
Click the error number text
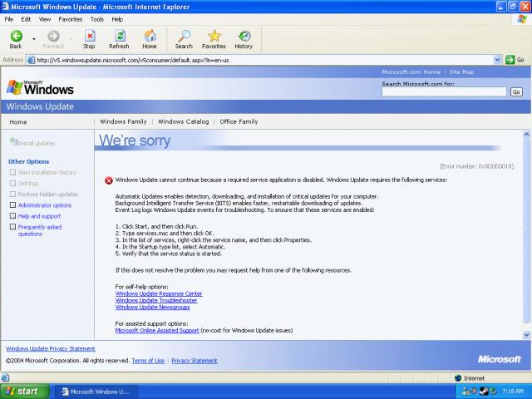click(x=476, y=166)
